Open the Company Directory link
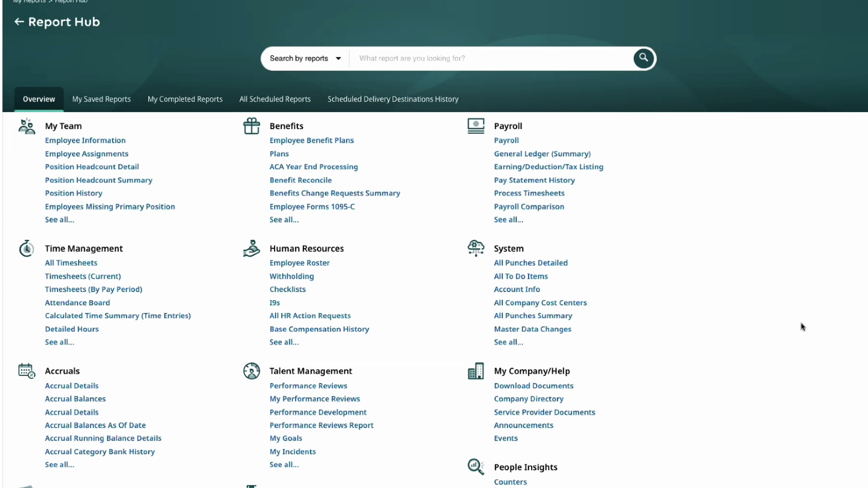The height and width of the screenshot is (488, 868). point(528,399)
